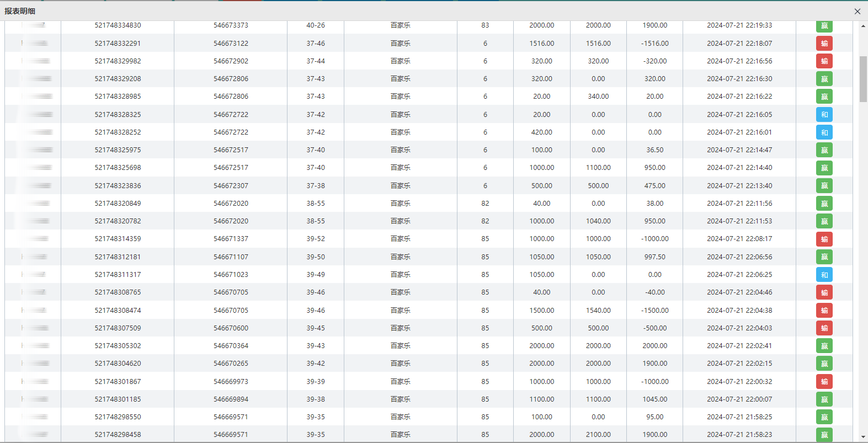Click the scrollbar up arrow
This screenshot has height=443, width=868.
tap(863, 26)
